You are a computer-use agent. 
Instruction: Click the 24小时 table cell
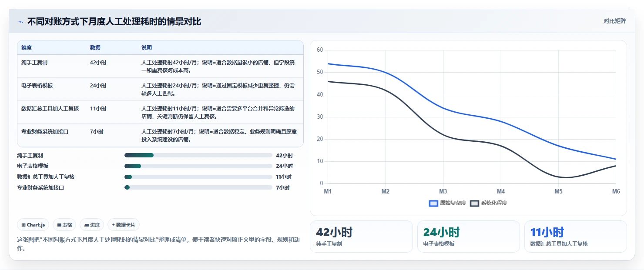pos(98,85)
